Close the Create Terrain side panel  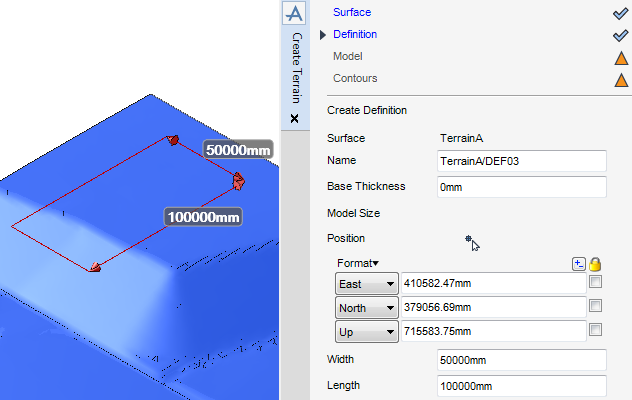tap(294, 118)
